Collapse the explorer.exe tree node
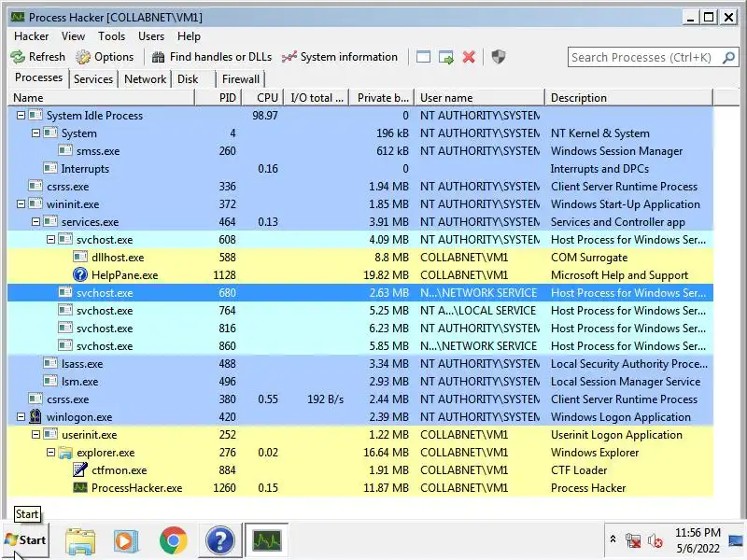This screenshot has width=747, height=560. [x=51, y=453]
